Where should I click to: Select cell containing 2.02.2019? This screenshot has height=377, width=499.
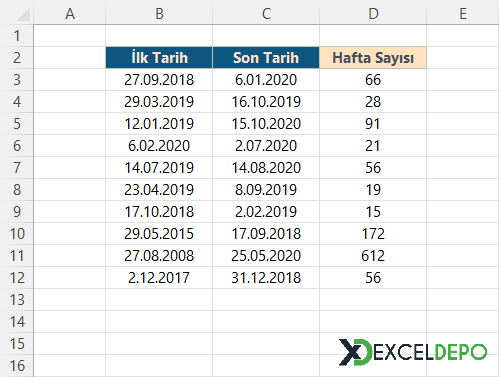coord(266,212)
